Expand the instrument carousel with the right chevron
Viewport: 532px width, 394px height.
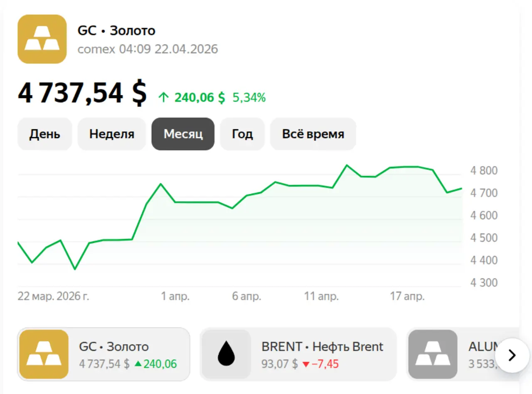(x=512, y=356)
